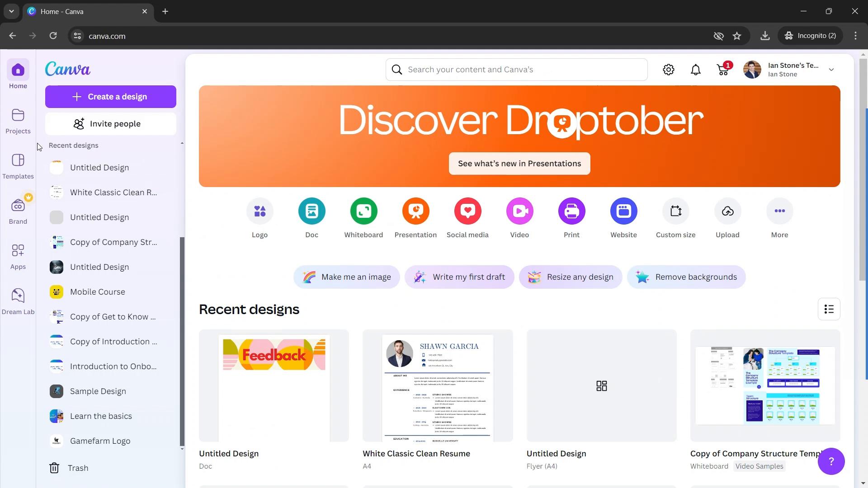The height and width of the screenshot is (488, 868).
Task: Click the shopping cart icon
Action: (x=723, y=70)
